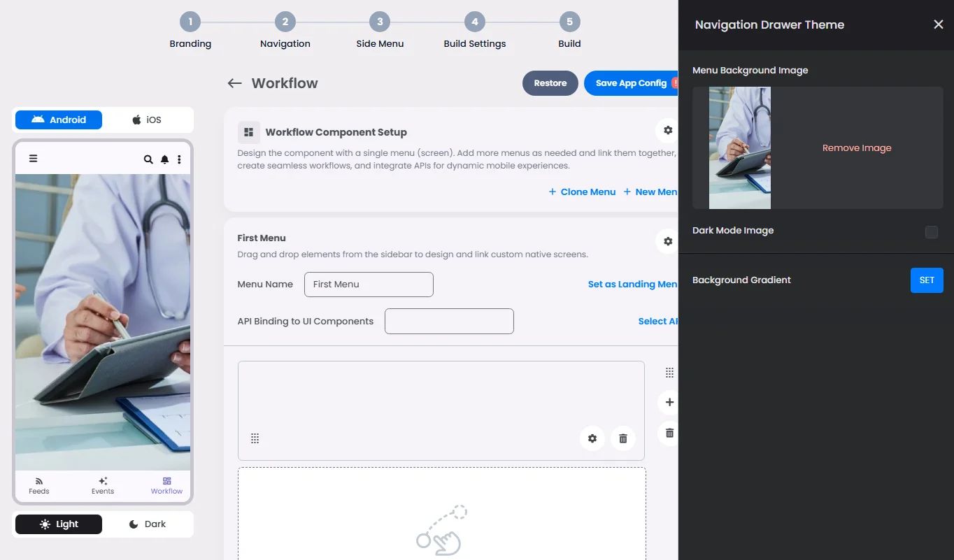Focus the Menu Name input field
The width and height of the screenshot is (954, 560).
369,285
